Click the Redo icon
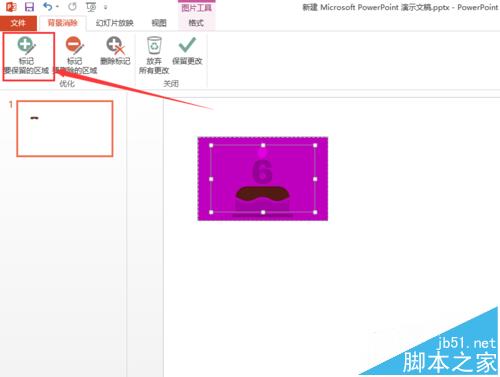Screen dimensions: 500x377 click(72, 7)
